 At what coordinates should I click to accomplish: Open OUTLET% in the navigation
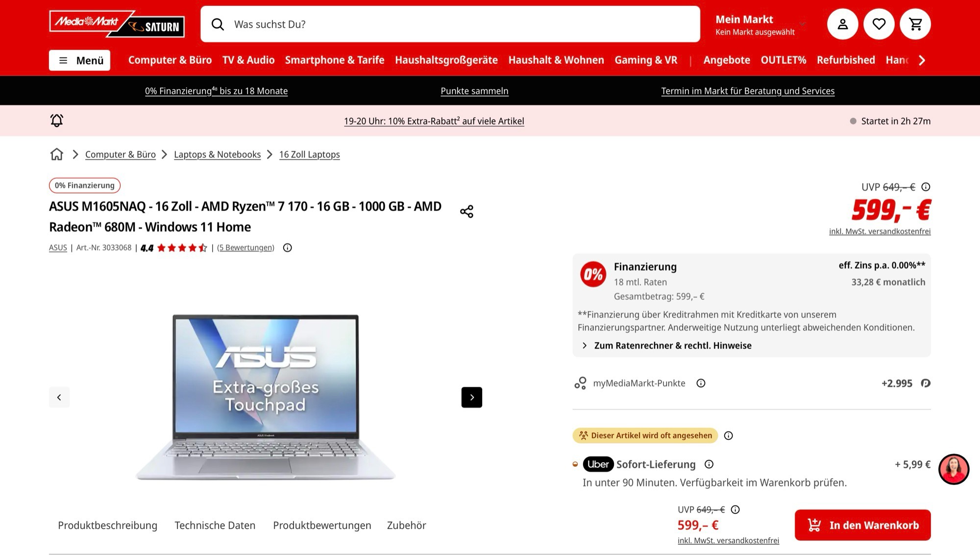[784, 60]
